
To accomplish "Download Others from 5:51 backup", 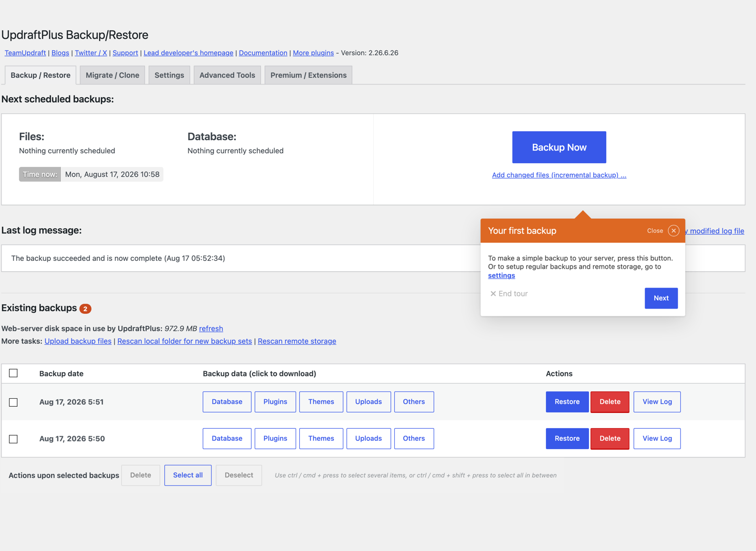I will [x=414, y=402].
